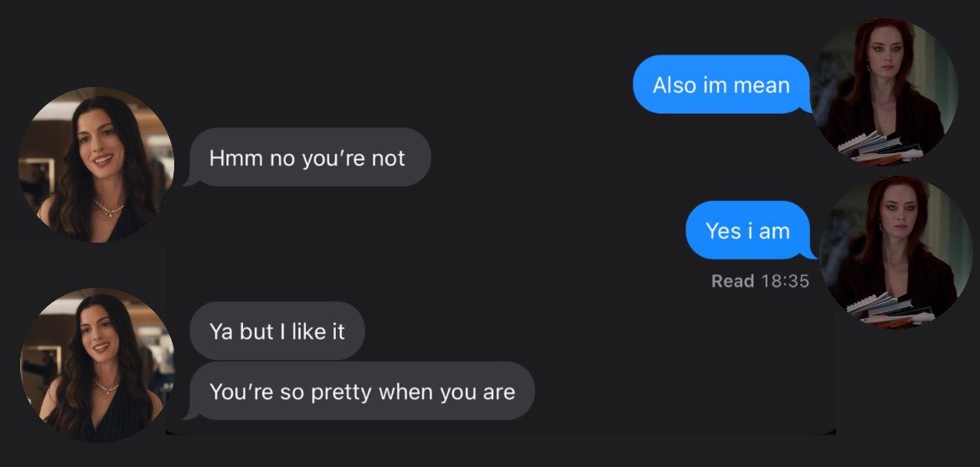Select 'You're so pretty when you are' bubble
The width and height of the screenshot is (980, 467).
point(362,391)
